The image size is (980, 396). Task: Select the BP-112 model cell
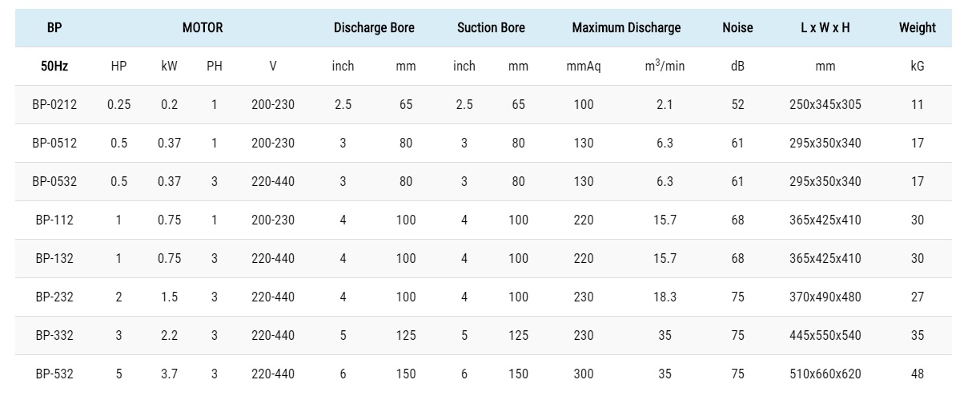point(54,220)
